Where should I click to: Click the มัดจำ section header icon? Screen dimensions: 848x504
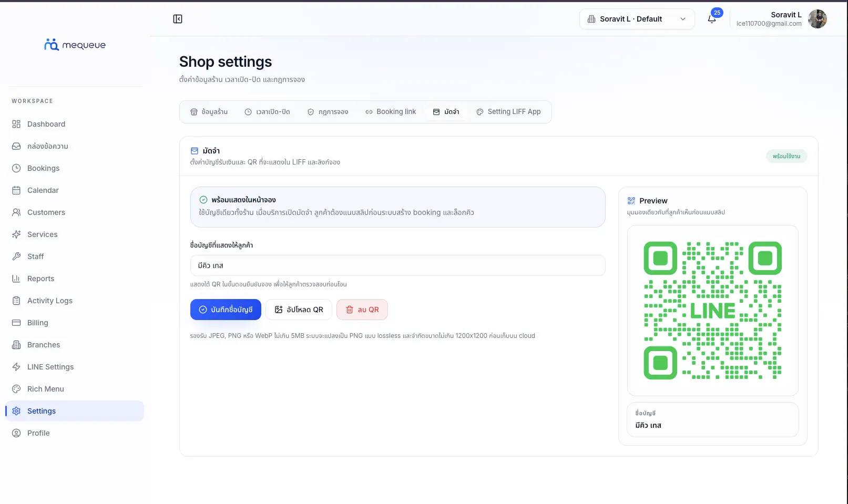click(195, 151)
